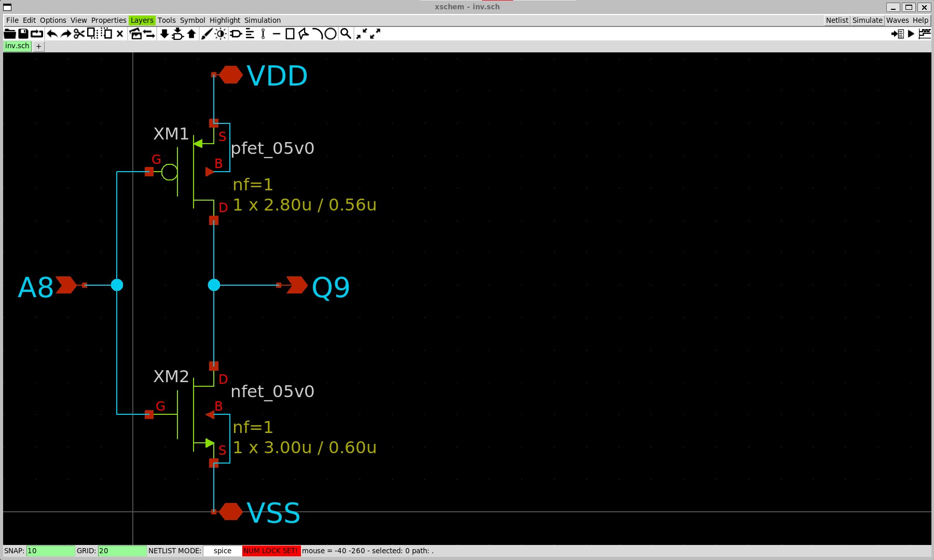Viewport: 934px width, 560px height.
Task: Click the Cut scissors icon
Action: pyautogui.click(x=79, y=34)
